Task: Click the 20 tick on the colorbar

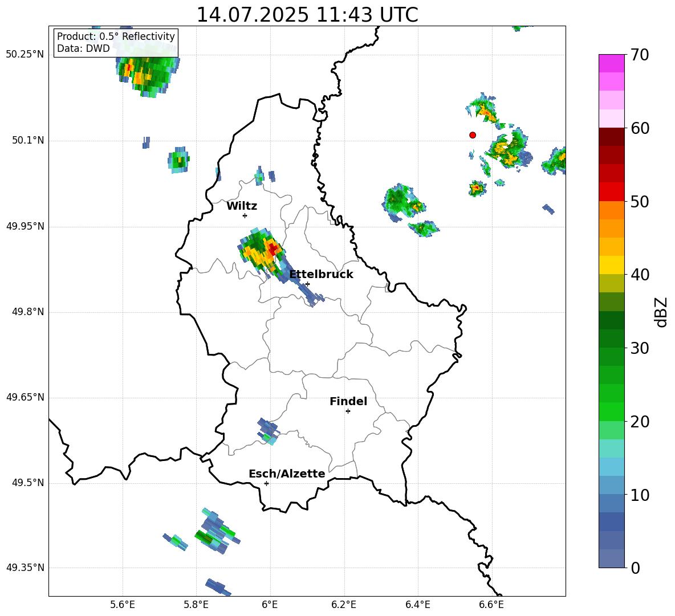Action: pyautogui.click(x=640, y=422)
